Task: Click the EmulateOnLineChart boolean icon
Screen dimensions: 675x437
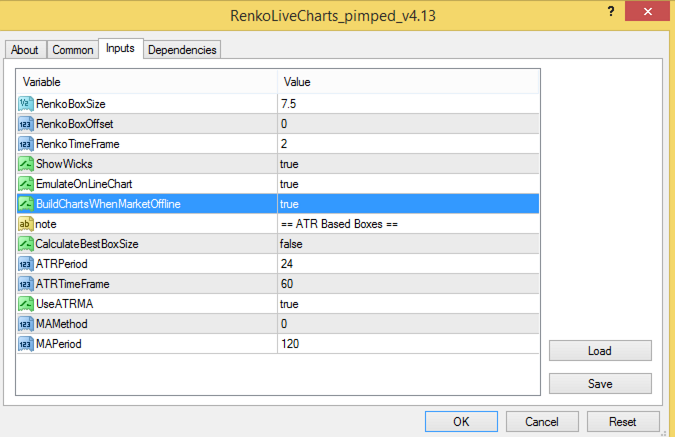Action: tap(26, 183)
